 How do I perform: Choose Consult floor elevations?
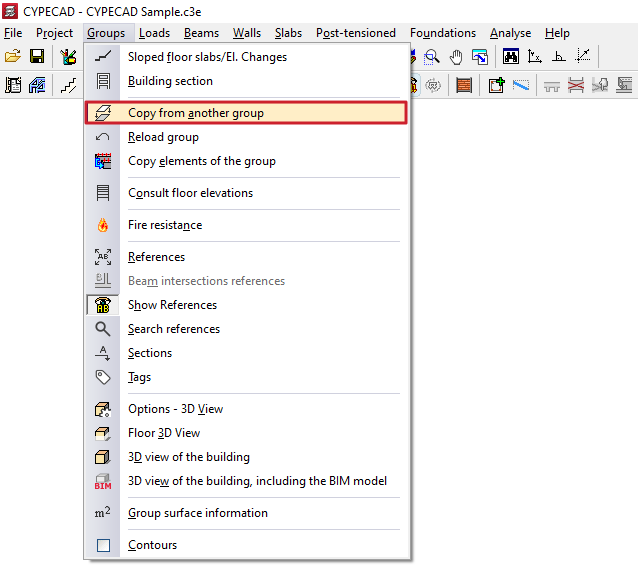(247, 193)
